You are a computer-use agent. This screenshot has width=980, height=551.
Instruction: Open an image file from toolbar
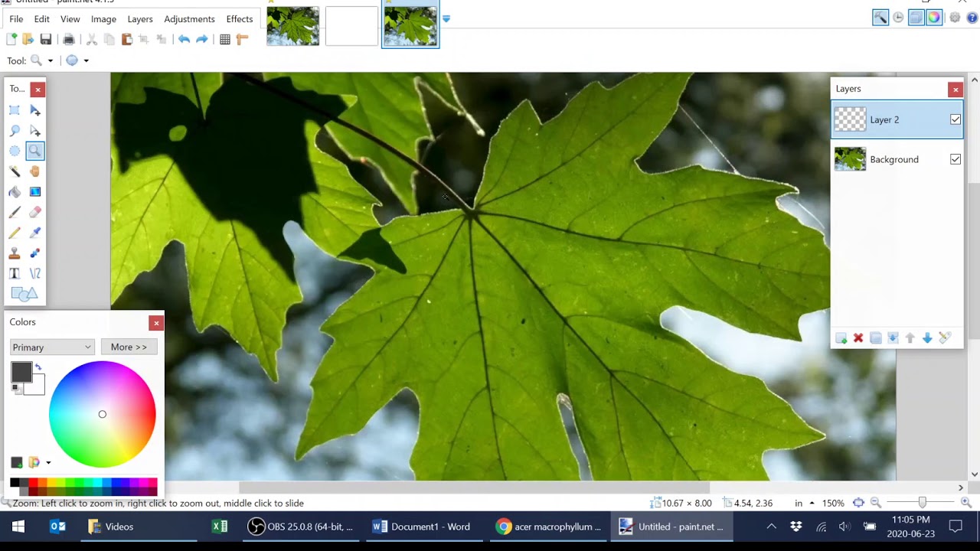(x=28, y=39)
